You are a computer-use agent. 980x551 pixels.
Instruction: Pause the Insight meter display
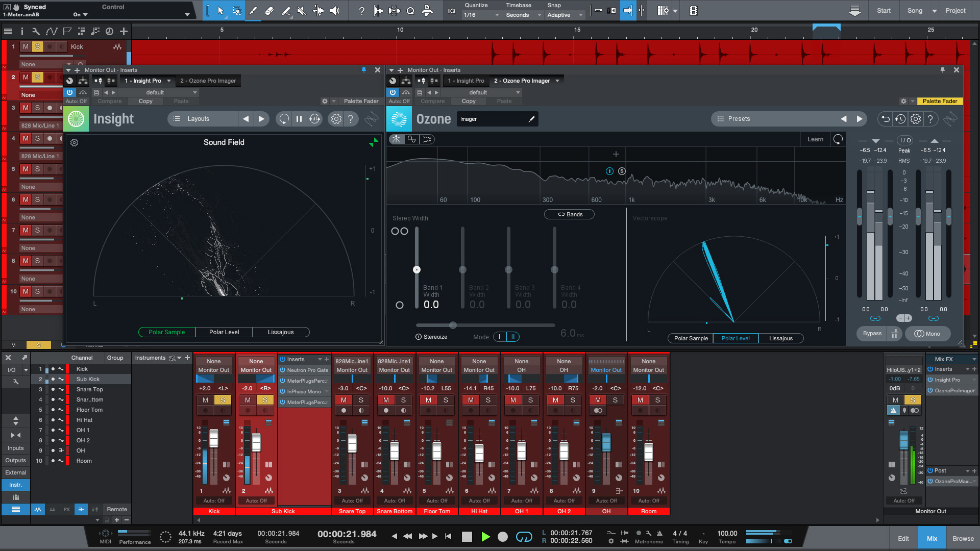(299, 119)
